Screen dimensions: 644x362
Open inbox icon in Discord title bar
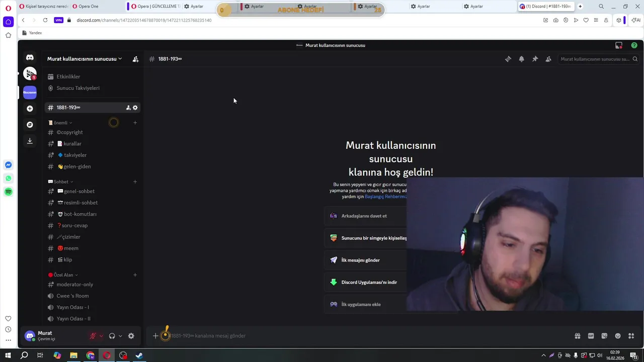[619, 45]
